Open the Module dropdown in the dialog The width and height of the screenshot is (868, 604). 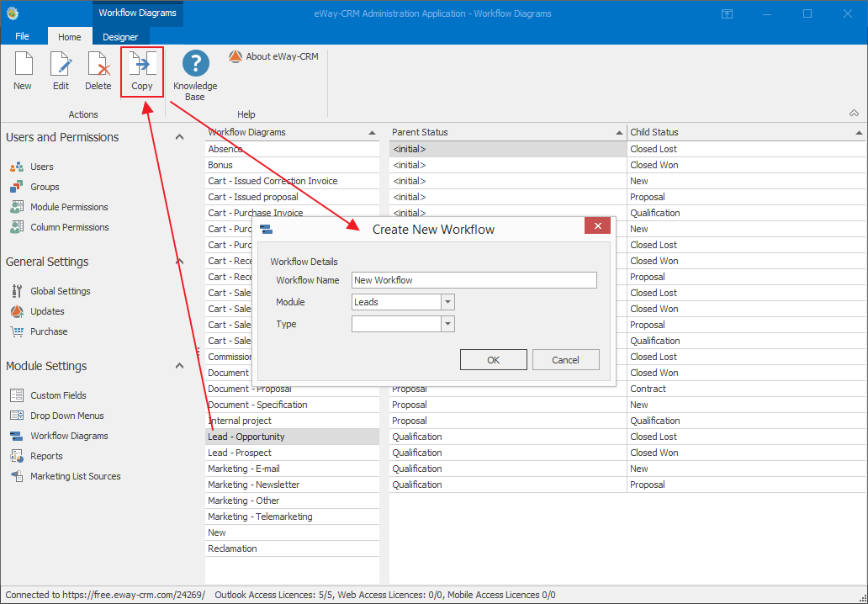pyautogui.click(x=447, y=302)
